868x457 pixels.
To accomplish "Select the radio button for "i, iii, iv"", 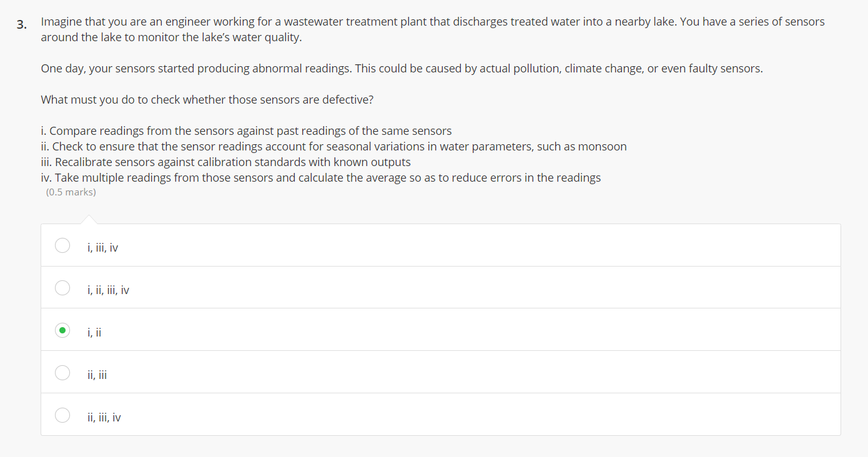I will tap(62, 245).
